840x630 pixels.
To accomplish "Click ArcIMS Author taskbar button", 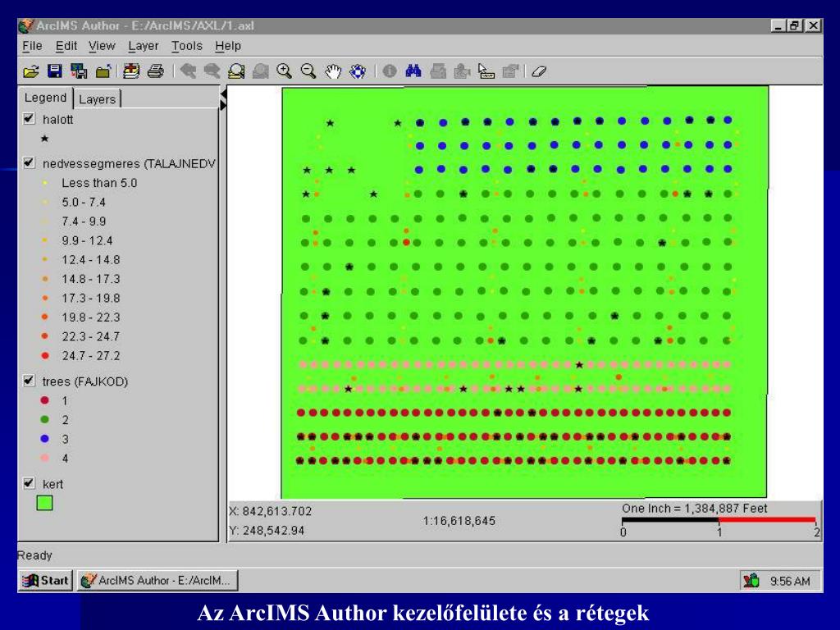I will tap(158, 580).
